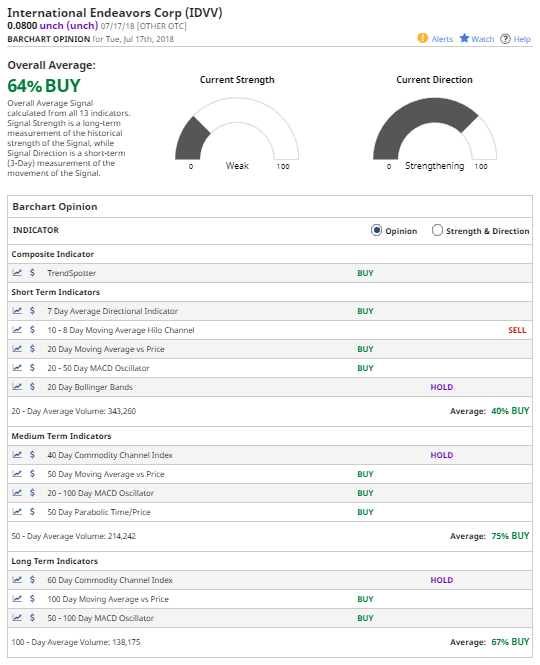Click HOLD signal for 40 Day Commodity Channel Index

click(x=442, y=455)
